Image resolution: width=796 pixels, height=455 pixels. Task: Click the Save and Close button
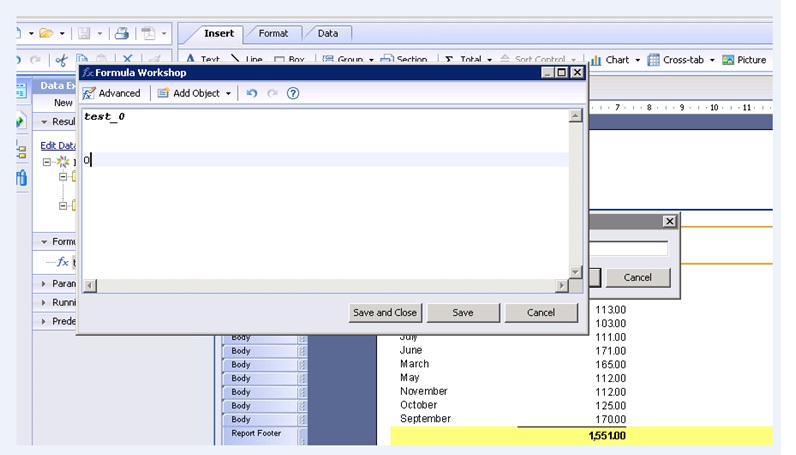click(385, 313)
